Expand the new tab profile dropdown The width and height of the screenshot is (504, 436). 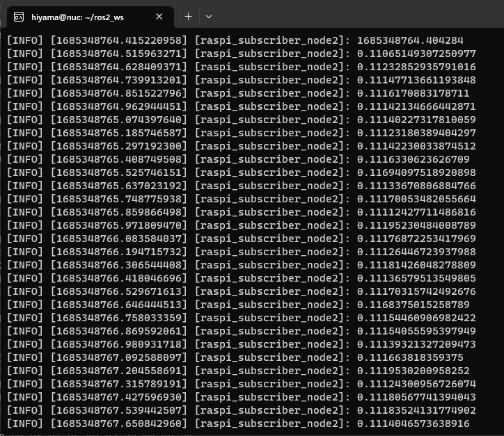click(x=208, y=17)
